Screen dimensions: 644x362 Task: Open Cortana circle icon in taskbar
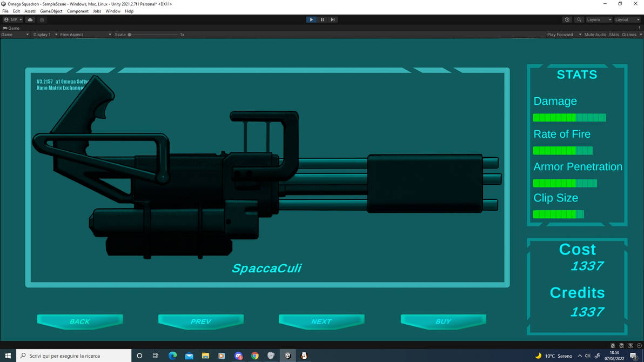(x=139, y=356)
